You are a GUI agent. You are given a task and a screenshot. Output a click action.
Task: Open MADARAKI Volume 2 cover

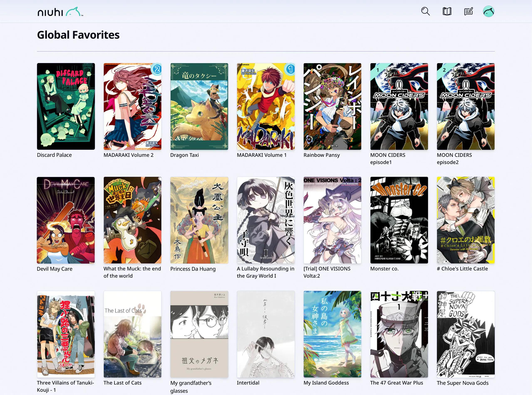(x=133, y=106)
